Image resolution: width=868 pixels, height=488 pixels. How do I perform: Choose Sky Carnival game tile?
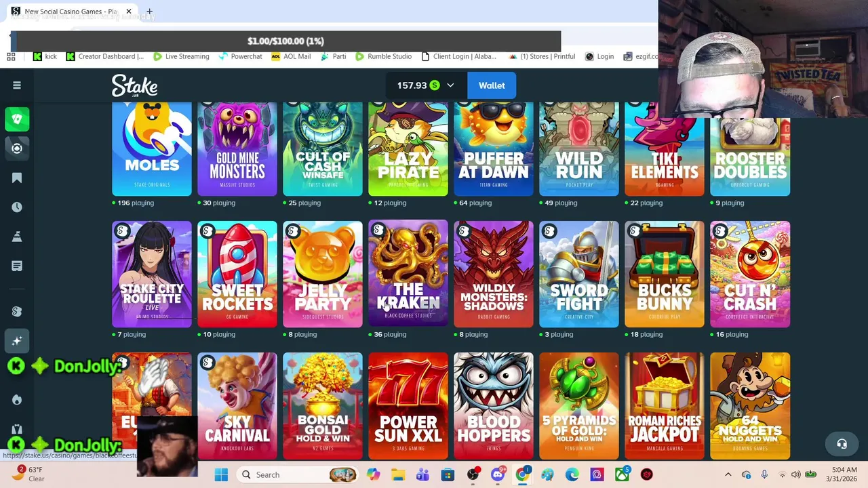coord(237,405)
